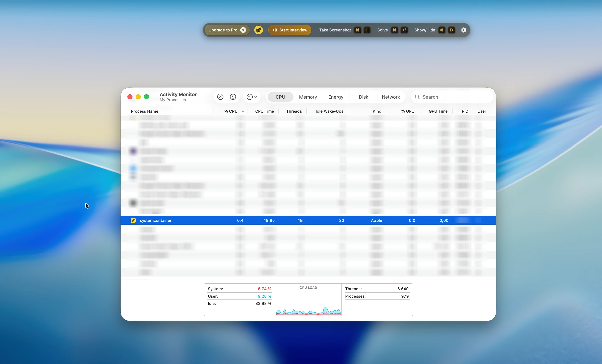Click the My Processes subtitle
Image resolution: width=602 pixels, height=364 pixels.
[173, 100]
